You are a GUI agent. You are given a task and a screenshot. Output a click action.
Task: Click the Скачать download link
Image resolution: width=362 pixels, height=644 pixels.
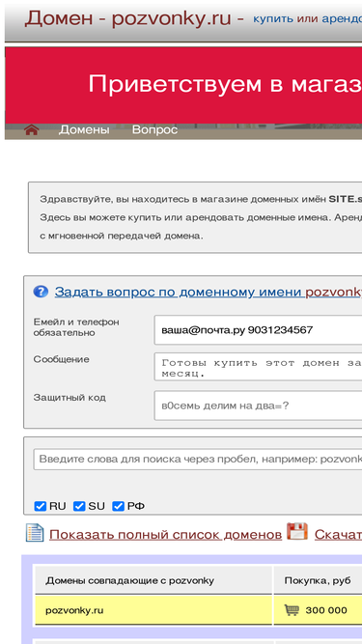click(338, 534)
